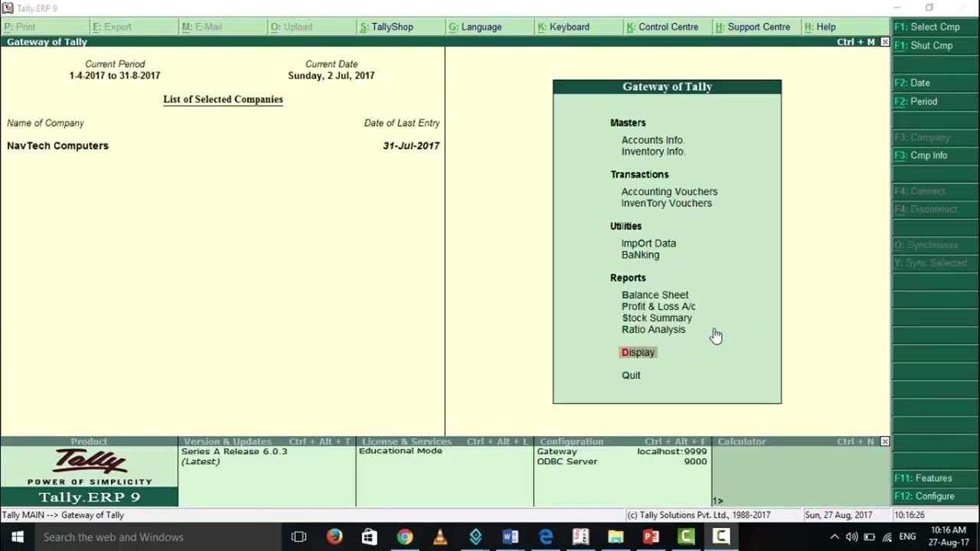This screenshot has height=551, width=980.
Task: Click the Current Date 'Sunday, 2 Jul, 2017'
Action: pos(331,76)
